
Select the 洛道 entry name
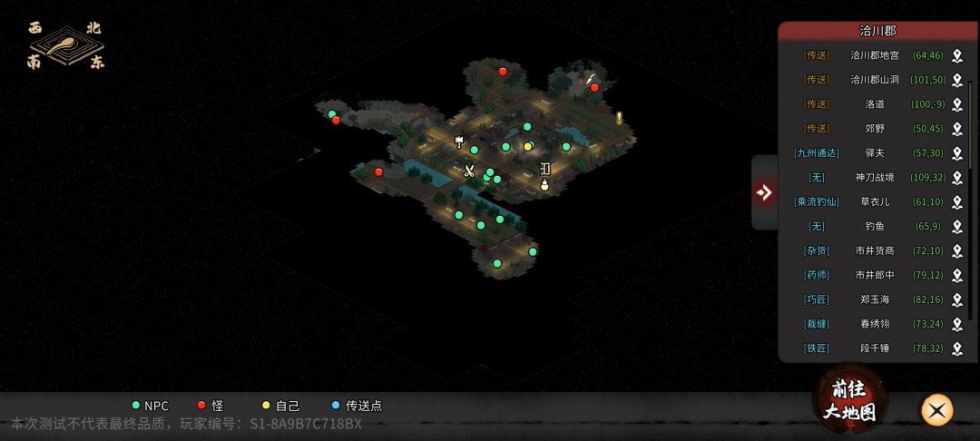click(x=875, y=104)
